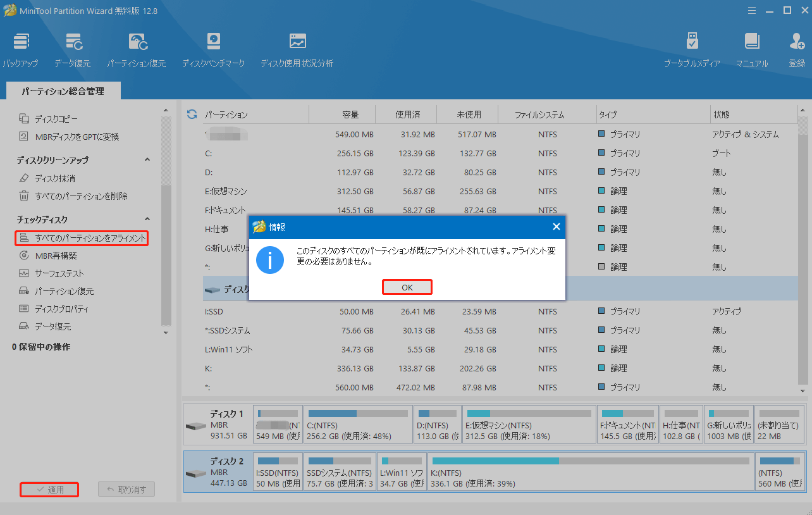
Task: Click the 適用 apply button
Action: (49, 490)
